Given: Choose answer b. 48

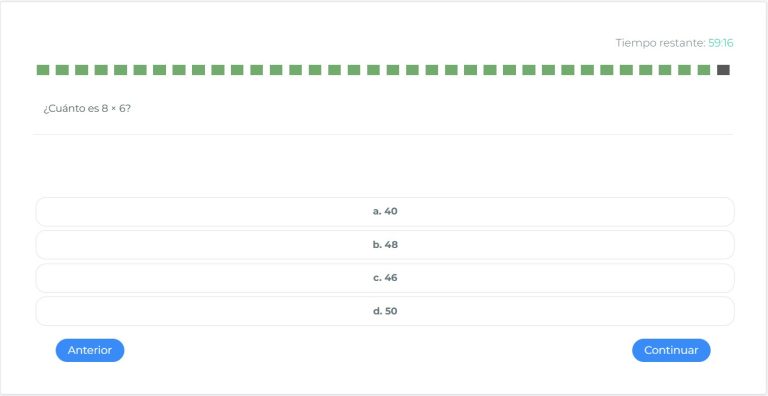Looking at the screenshot, I should [x=385, y=245].
